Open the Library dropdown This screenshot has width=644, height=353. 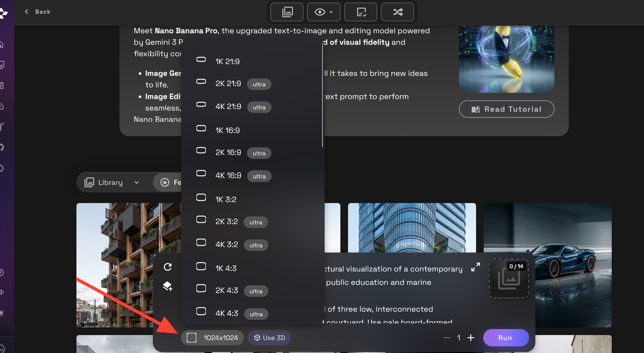pyautogui.click(x=112, y=182)
